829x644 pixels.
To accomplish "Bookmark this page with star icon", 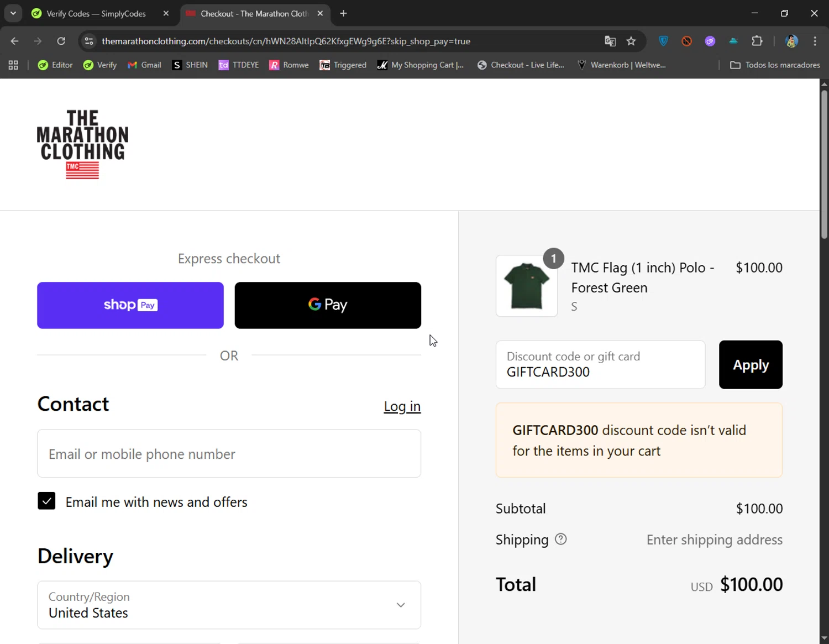I will (631, 41).
